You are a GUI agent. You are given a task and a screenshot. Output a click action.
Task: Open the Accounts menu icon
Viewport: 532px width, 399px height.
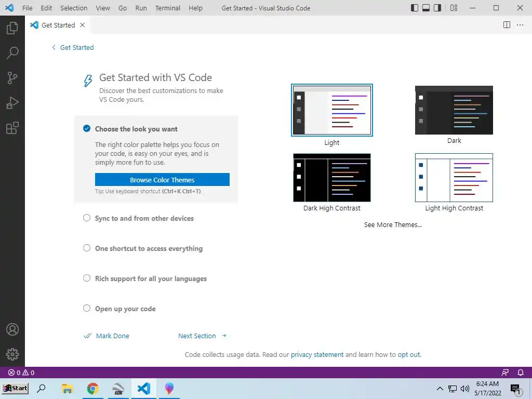12,329
